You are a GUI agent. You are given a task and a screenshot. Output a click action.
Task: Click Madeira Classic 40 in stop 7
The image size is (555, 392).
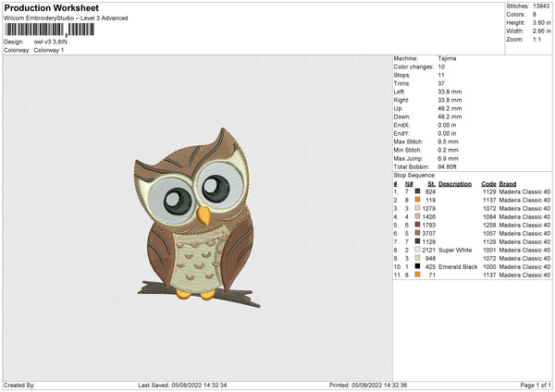(x=524, y=241)
